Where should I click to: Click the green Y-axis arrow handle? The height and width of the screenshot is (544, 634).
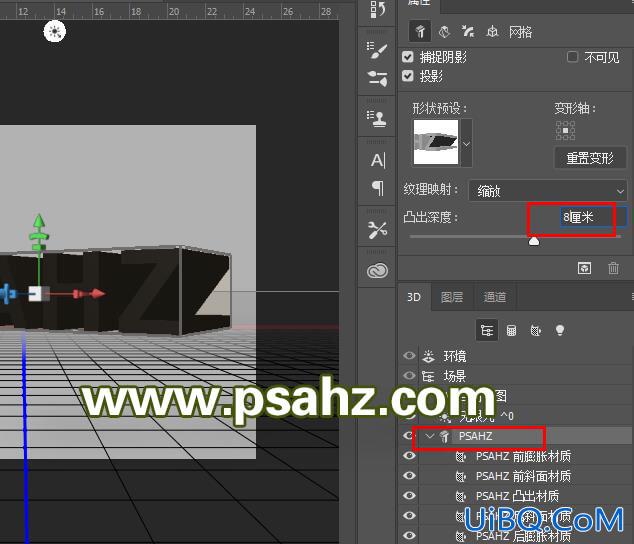[39, 222]
